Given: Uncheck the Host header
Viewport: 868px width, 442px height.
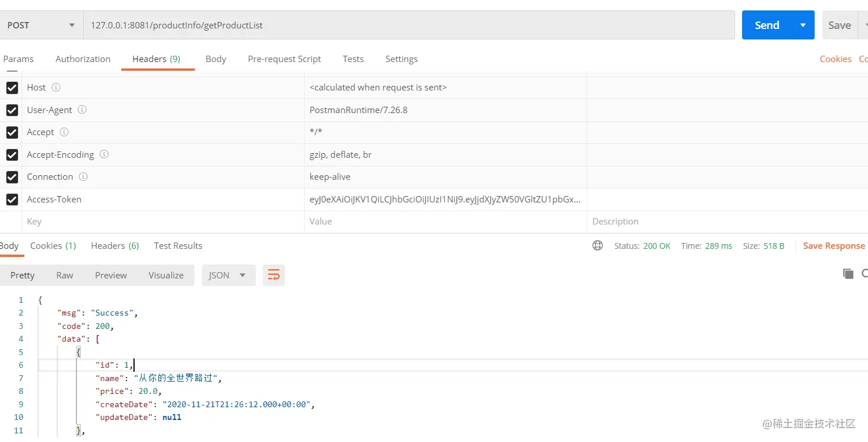Looking at the screenshot, I should coord(12,88).
